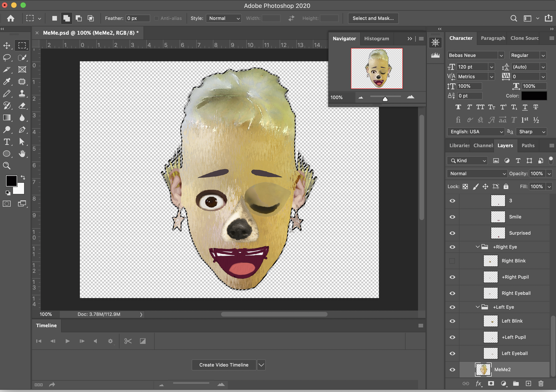Switch to the Histogram tab
Image resolution: width=556 pixels, height=392 pixels.
click(x=377, y=39)
